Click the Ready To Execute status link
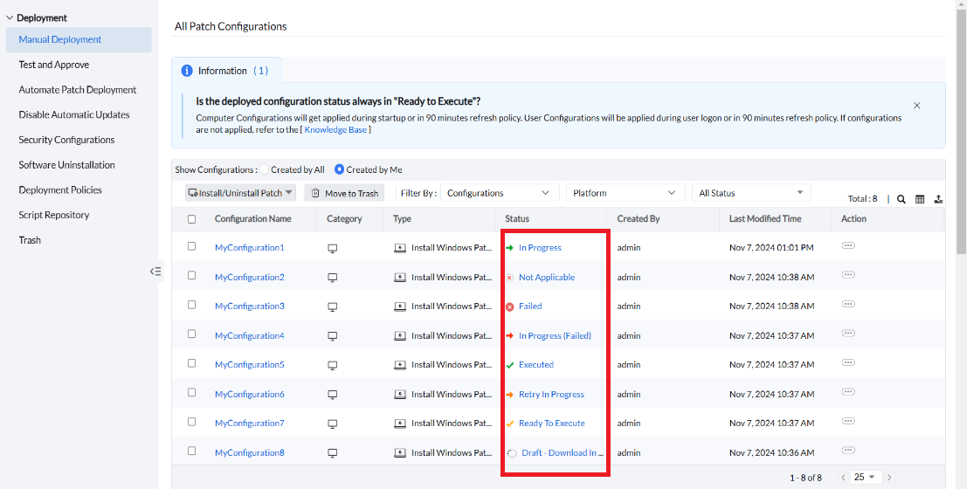Image resolution: width=980 pixels, height=489 pixels. (x=552, y=423)
